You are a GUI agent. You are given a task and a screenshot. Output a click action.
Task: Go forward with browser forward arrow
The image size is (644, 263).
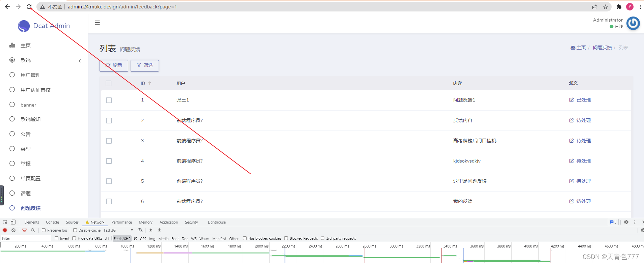pos(18,7)
